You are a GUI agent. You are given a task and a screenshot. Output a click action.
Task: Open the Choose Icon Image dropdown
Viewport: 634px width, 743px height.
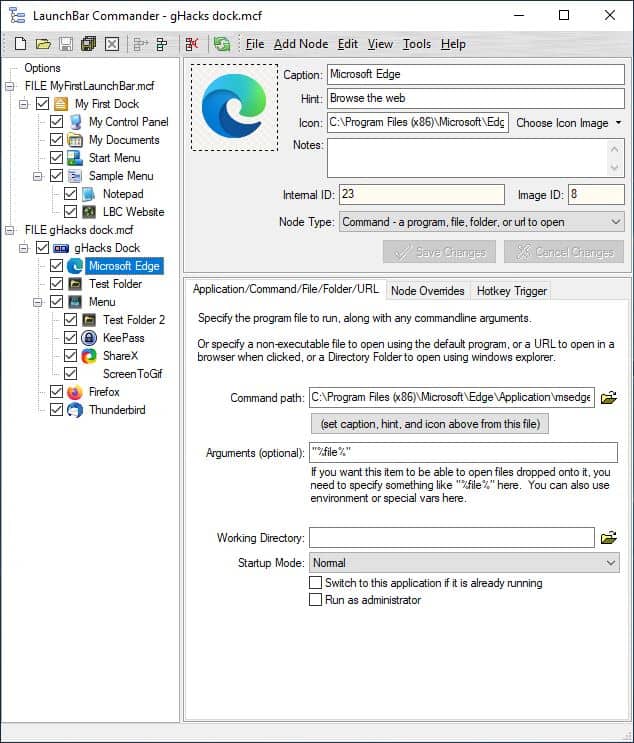point(569,123)
